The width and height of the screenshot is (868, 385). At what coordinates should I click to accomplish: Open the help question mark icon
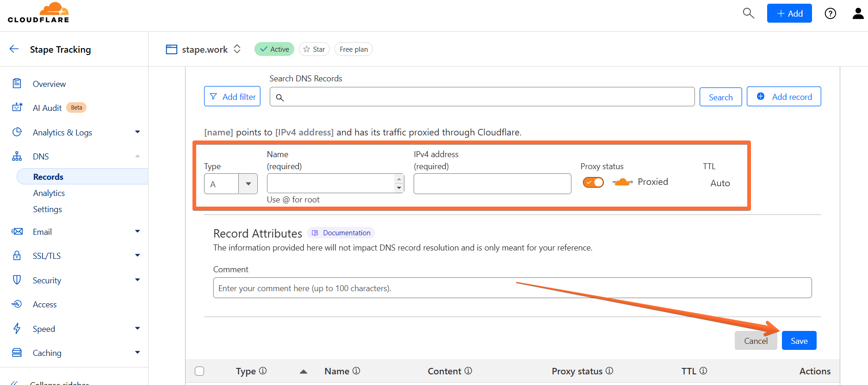click(x=831, y=13)
